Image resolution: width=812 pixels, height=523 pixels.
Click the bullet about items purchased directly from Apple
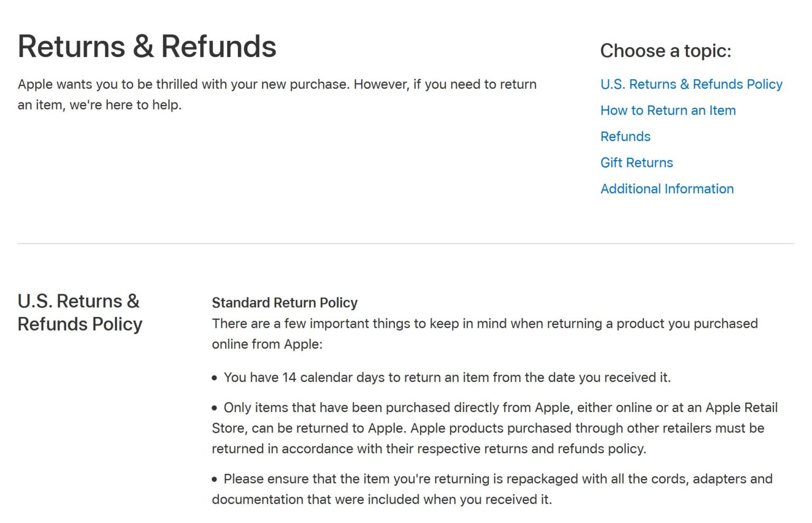point(494,428)
